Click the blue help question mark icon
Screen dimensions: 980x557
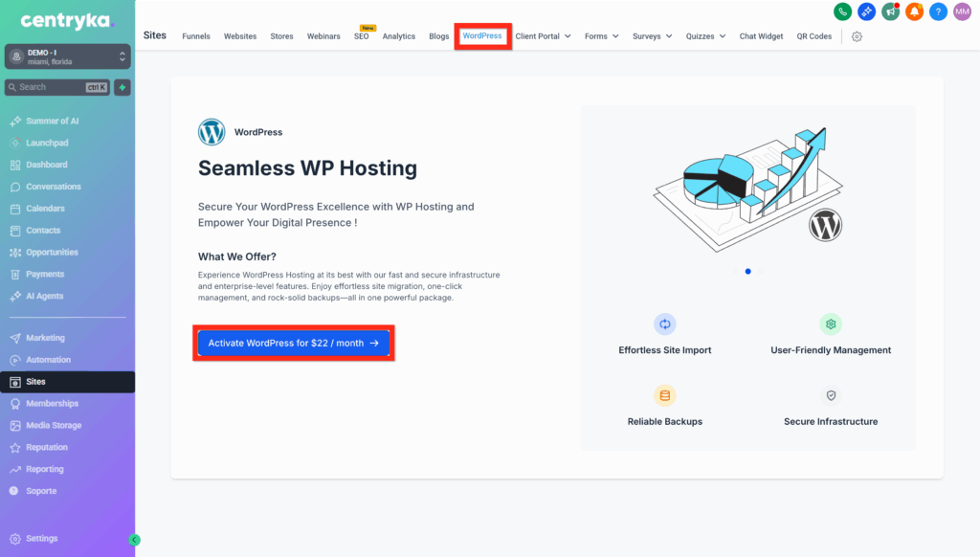(938, 11)
